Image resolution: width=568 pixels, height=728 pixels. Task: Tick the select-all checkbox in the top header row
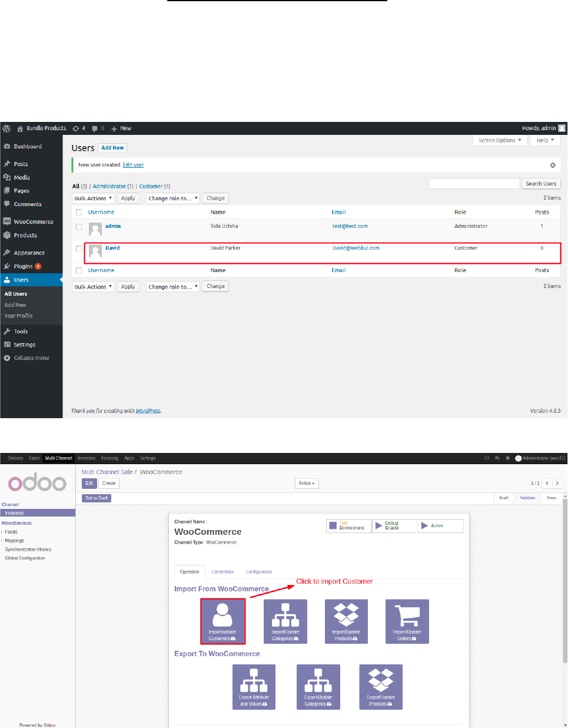click(79, 212)
